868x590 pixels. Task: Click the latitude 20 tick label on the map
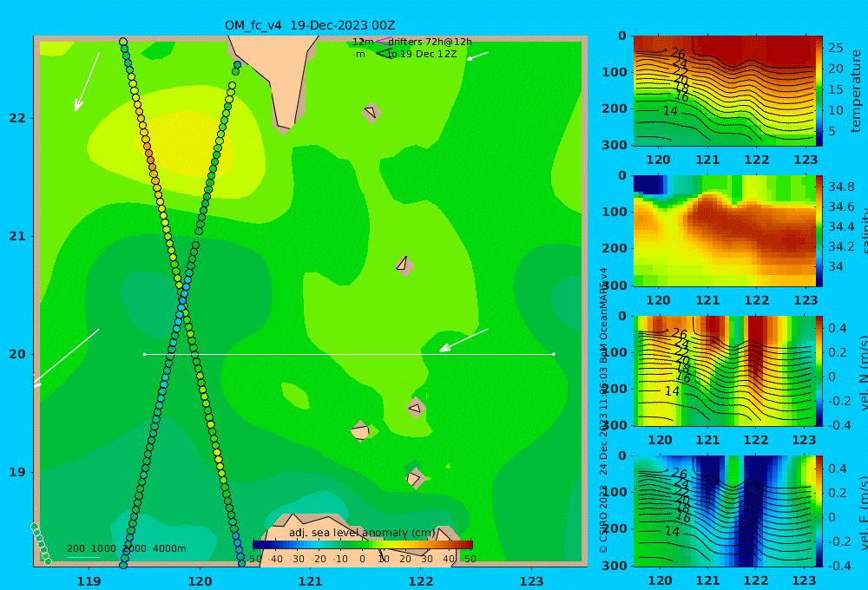point(17,354)
